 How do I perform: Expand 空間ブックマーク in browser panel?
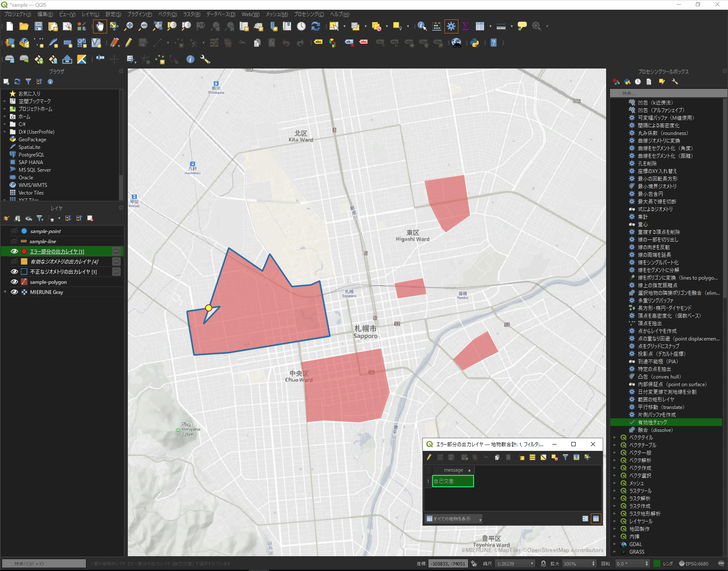(5, 101)
